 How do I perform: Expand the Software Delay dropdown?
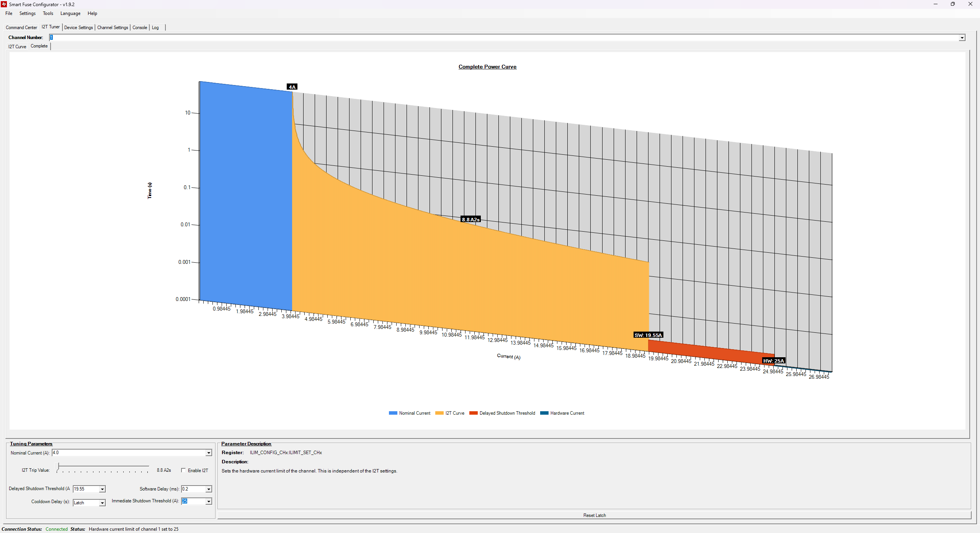(x=209, y=489)
